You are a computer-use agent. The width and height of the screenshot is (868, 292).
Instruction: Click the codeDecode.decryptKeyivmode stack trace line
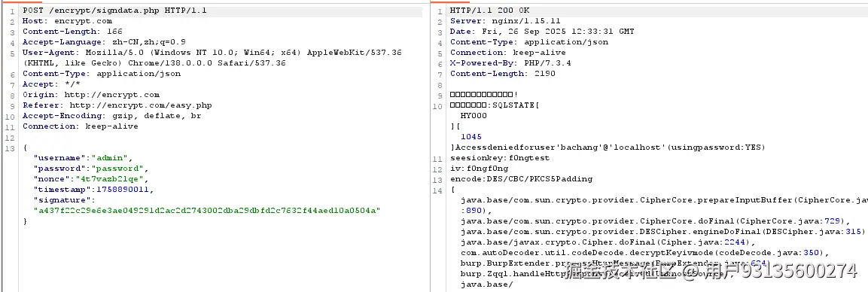(x=644, y=253)
